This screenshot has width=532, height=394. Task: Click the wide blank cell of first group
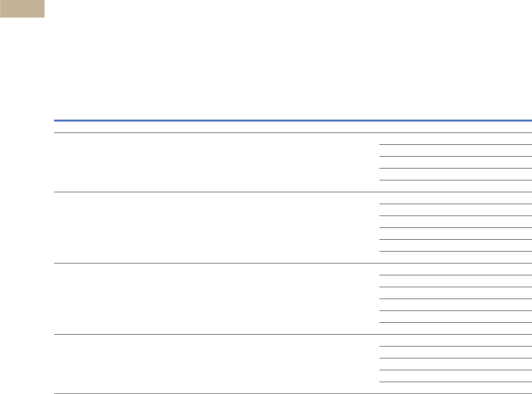tap(217, 162)
